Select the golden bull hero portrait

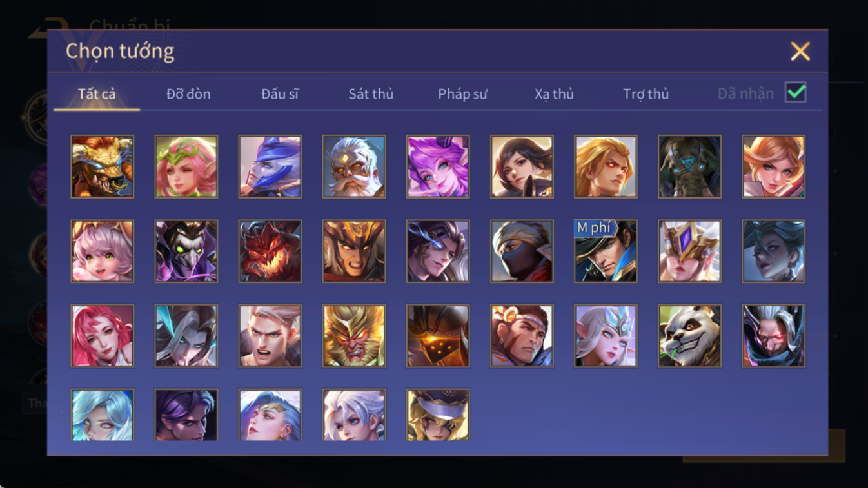pyautogui.click(x=103, y=166)
